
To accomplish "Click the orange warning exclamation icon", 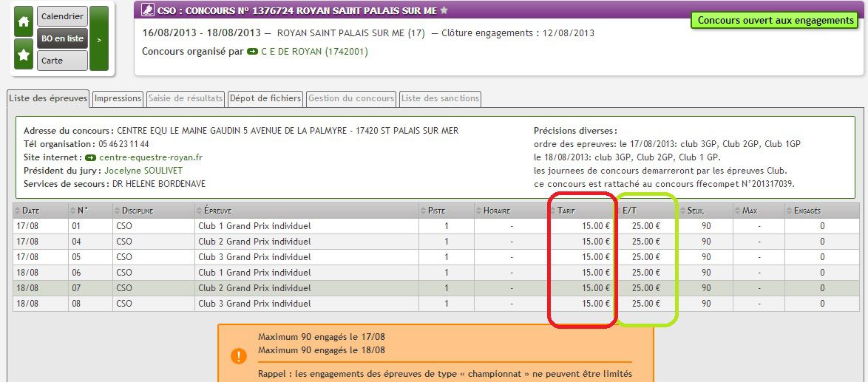I will pos(238,355).
